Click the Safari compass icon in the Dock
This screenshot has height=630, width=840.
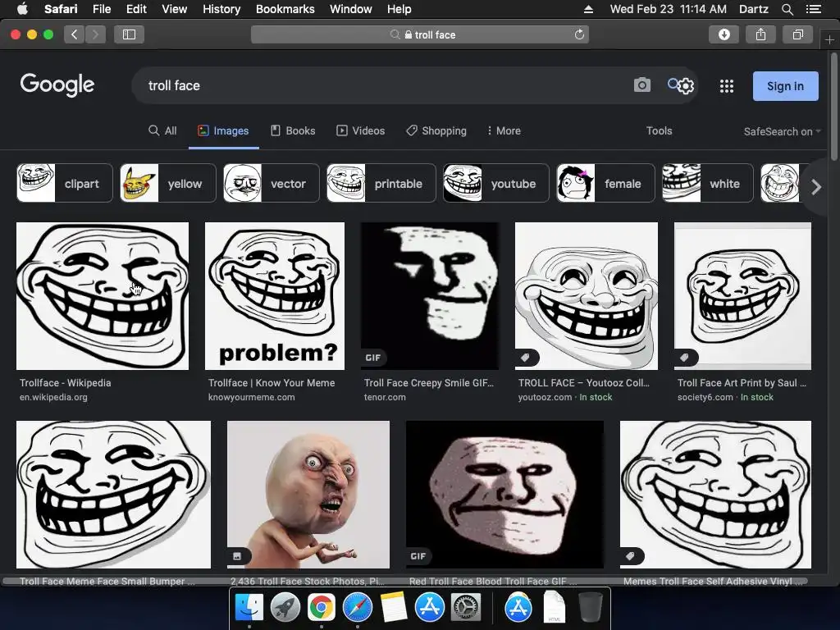tap(358, 607)
